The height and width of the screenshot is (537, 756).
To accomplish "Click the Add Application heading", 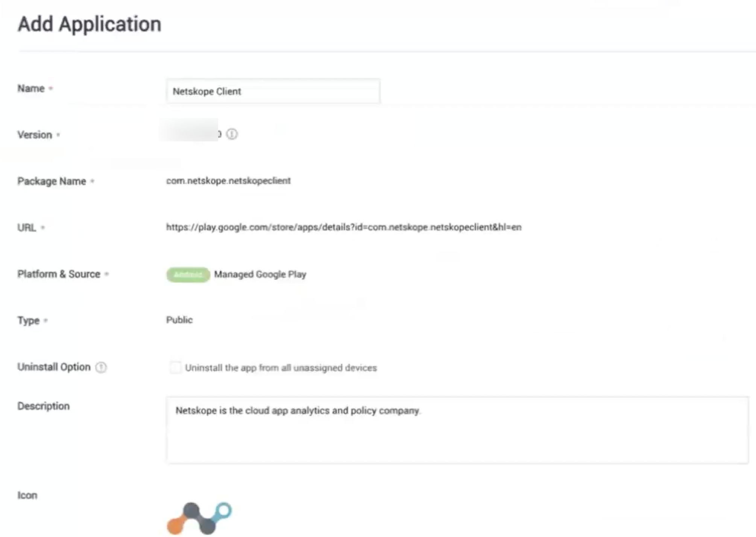I will tap(90, 24).
